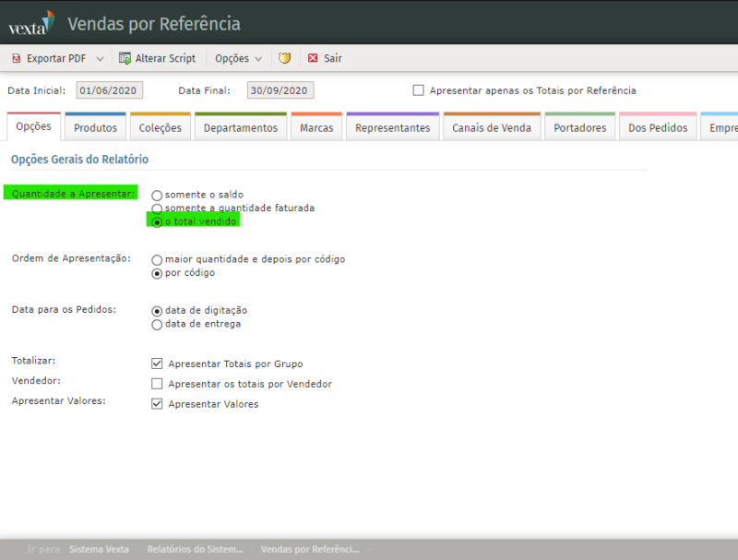The image size is (738, 560).
Task: Uncheck Apresentar Totais por Grupo
Action: (x=157, y=363)
